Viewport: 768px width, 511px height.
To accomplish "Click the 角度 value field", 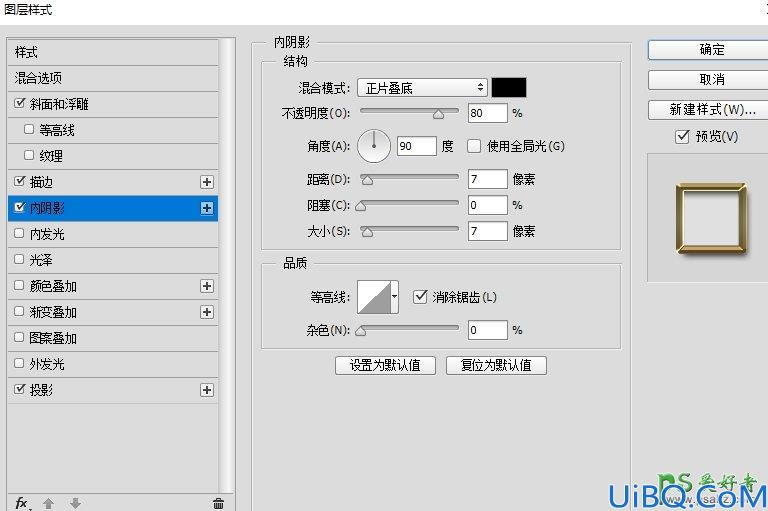I will 416,146.
